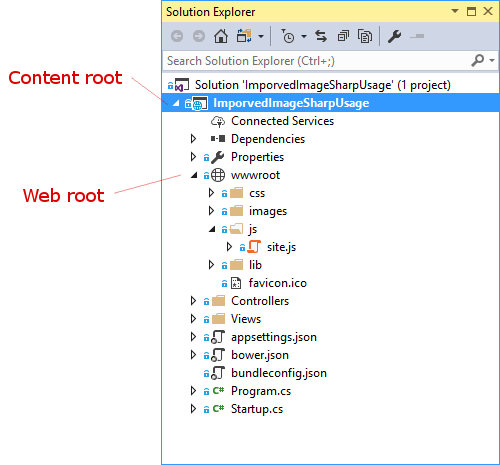Expand the bower.json node

pos(193,355)
